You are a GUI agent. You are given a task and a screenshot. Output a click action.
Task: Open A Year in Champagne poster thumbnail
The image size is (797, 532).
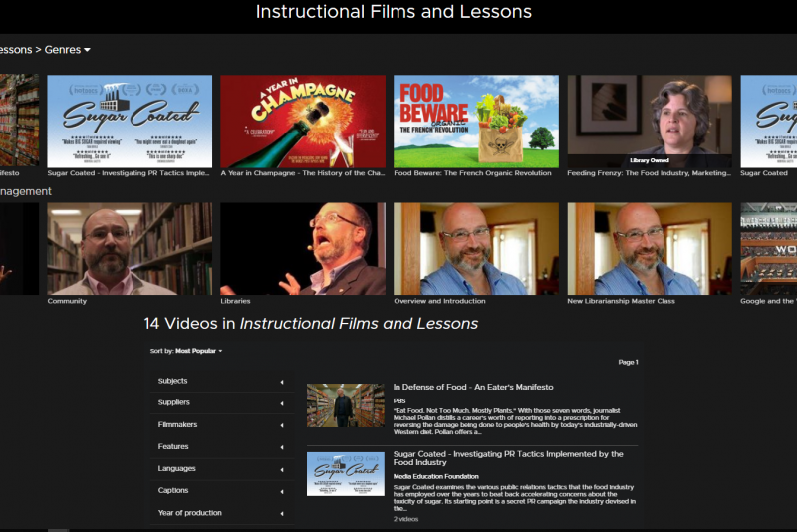[303, 122]
